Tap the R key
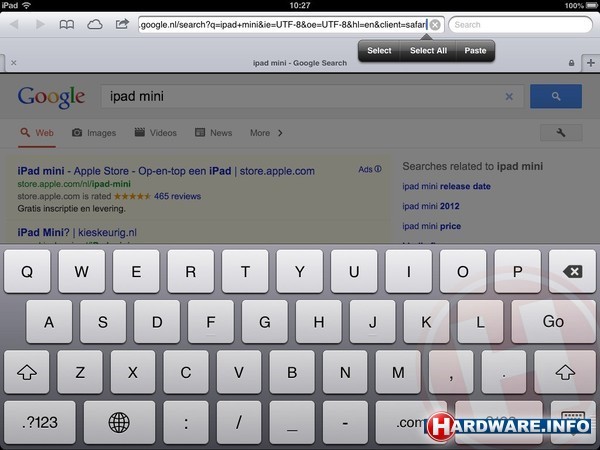The height and width of the screenshot is (450, 600). click(191, 272)
